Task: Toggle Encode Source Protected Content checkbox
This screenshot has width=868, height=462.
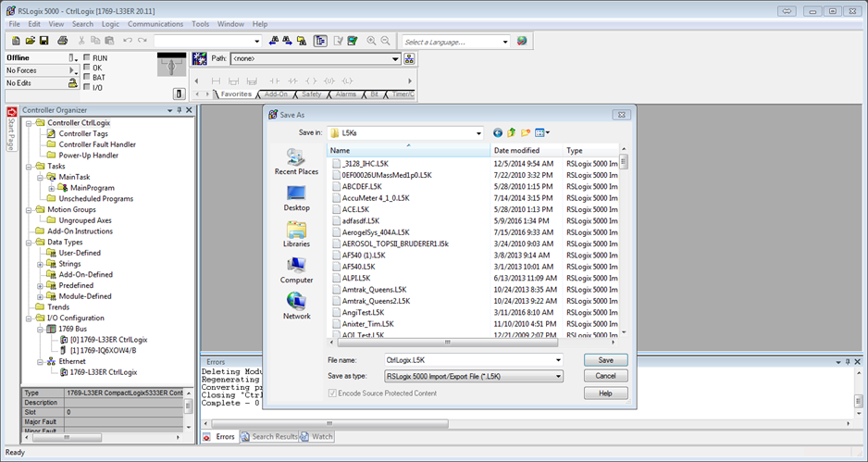Action: click(332, 393)
